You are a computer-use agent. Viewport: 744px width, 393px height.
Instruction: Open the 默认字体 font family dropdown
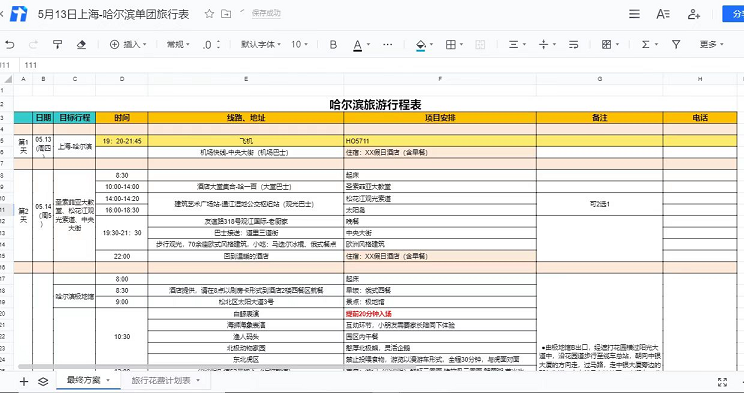click(260, 45)
